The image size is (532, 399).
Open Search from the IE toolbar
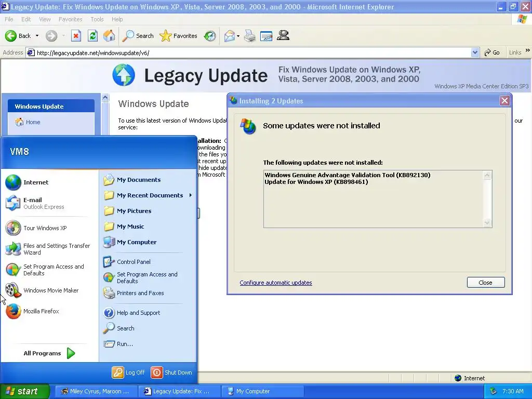point(138,36)
